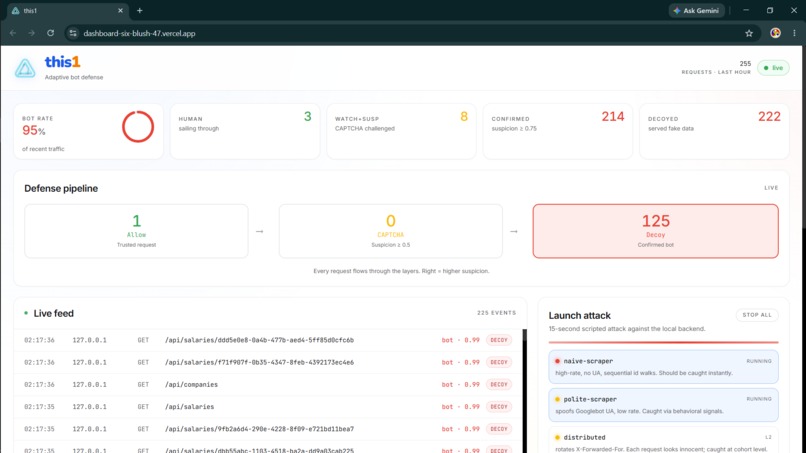
Task: Click the Bot Rate 95% card value
Action: click(33, 131)
